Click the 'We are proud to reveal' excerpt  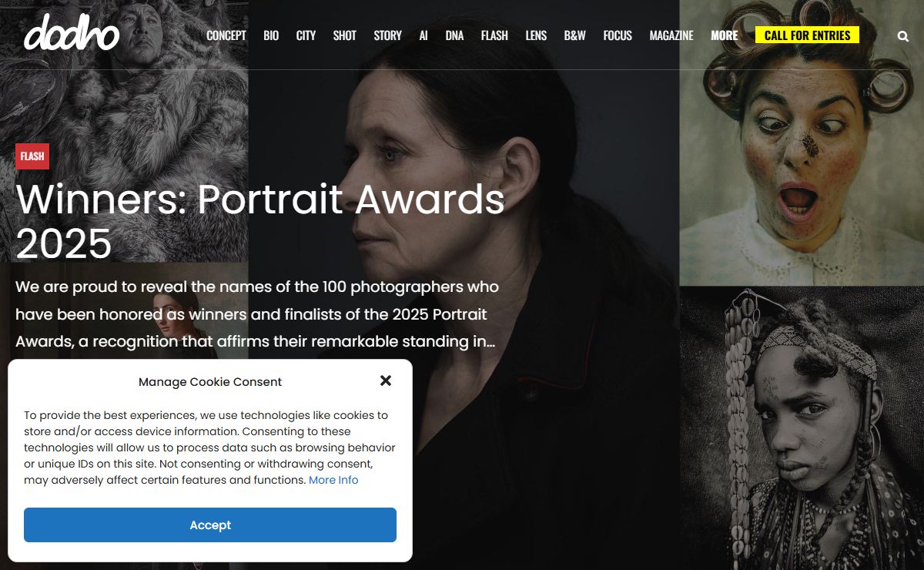point(257,314)
